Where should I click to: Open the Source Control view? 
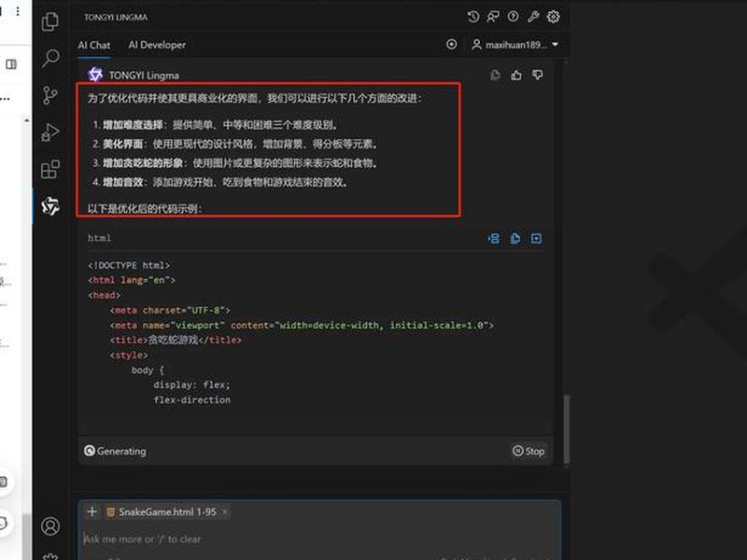click(50, 95)
